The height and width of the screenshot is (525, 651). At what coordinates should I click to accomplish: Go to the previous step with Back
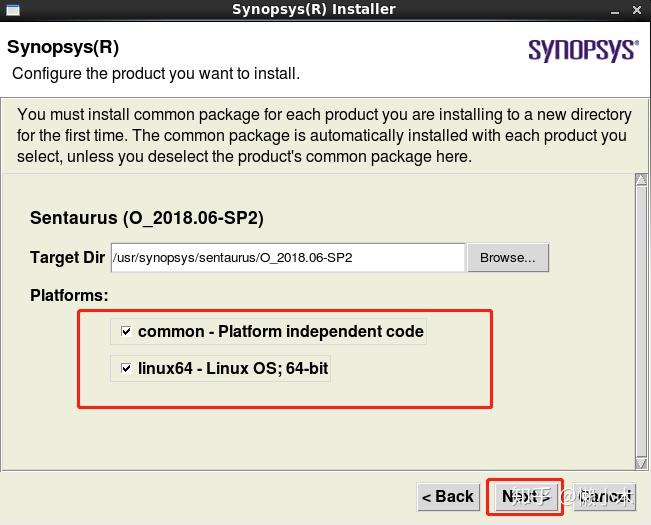447,496
